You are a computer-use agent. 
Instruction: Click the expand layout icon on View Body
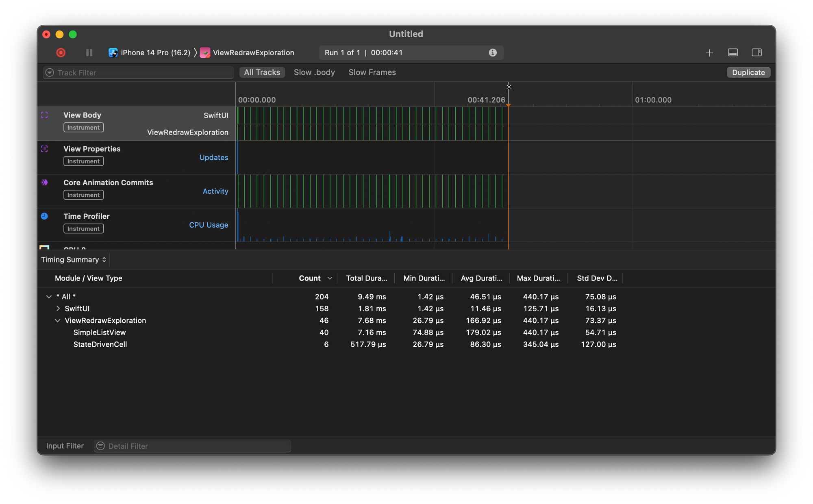tap(45, 114)
